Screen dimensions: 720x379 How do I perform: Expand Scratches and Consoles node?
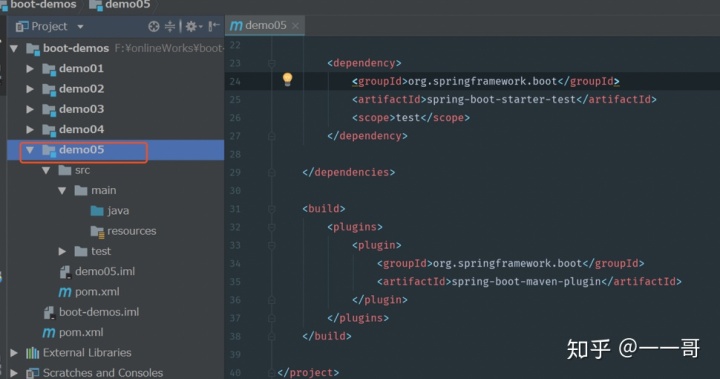click(x=14, y=373)
